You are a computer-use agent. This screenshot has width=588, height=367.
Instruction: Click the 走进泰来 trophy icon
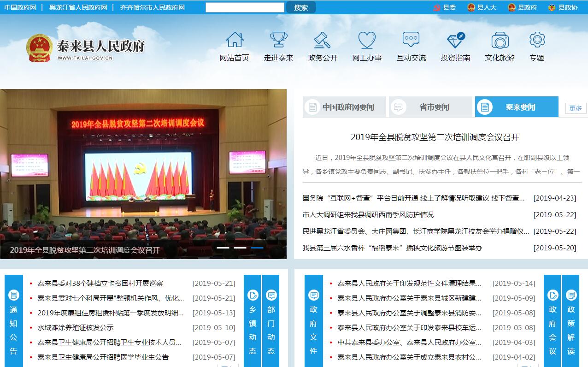tap(279, 40)
